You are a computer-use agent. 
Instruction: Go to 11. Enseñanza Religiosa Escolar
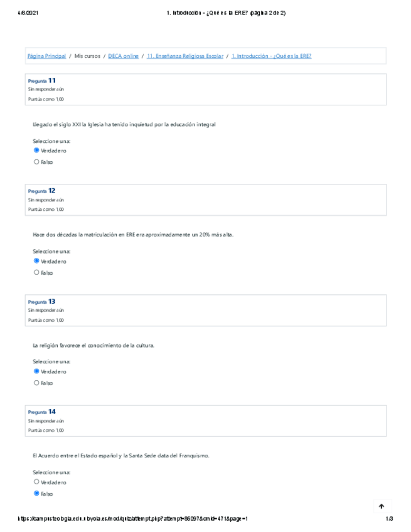click(x=184, y=56)
